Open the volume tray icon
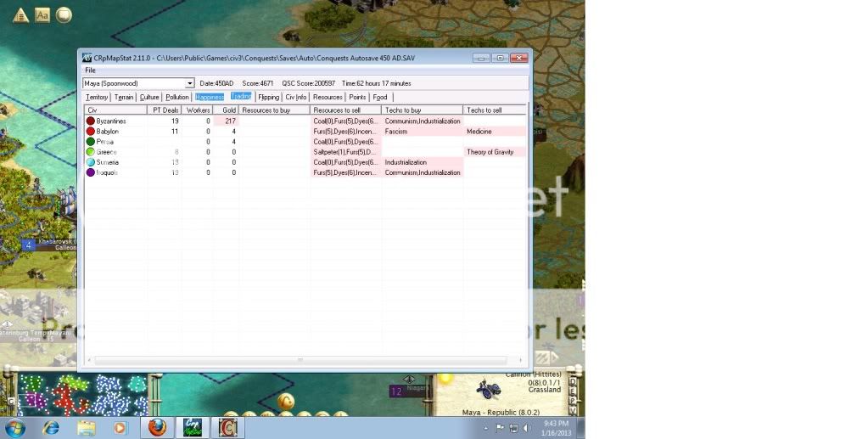 pos(527,428)
